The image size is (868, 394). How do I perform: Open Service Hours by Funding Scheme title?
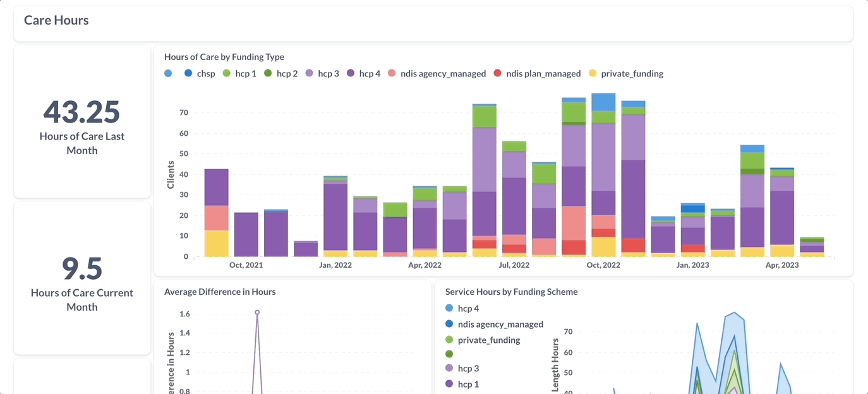[x=511, y=292]
